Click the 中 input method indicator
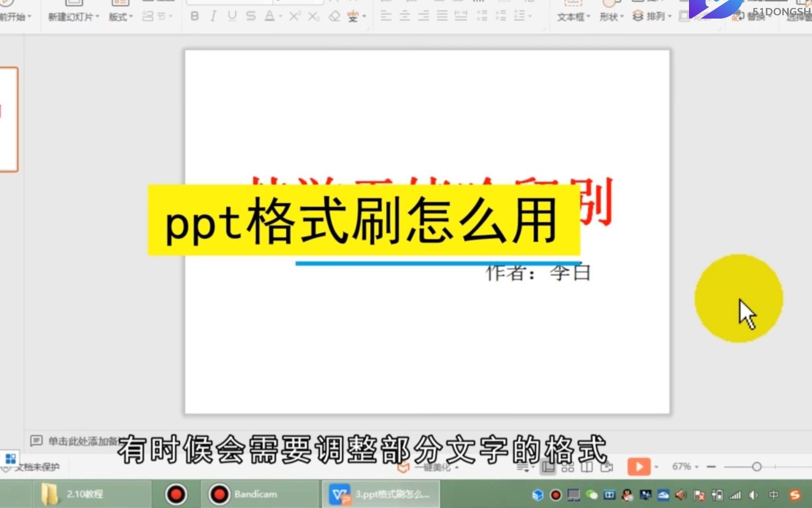812x508 pixels. coord(773,495)
